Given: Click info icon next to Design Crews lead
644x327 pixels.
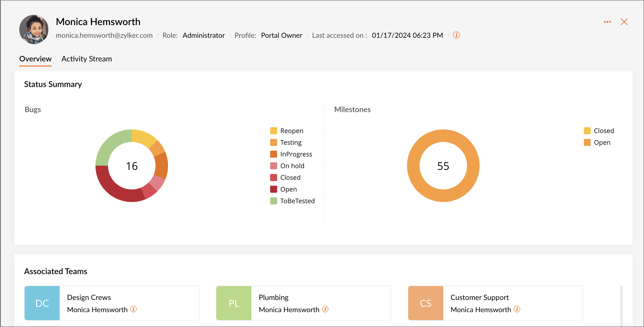Looking at the screenshot, I should (133, 309).
